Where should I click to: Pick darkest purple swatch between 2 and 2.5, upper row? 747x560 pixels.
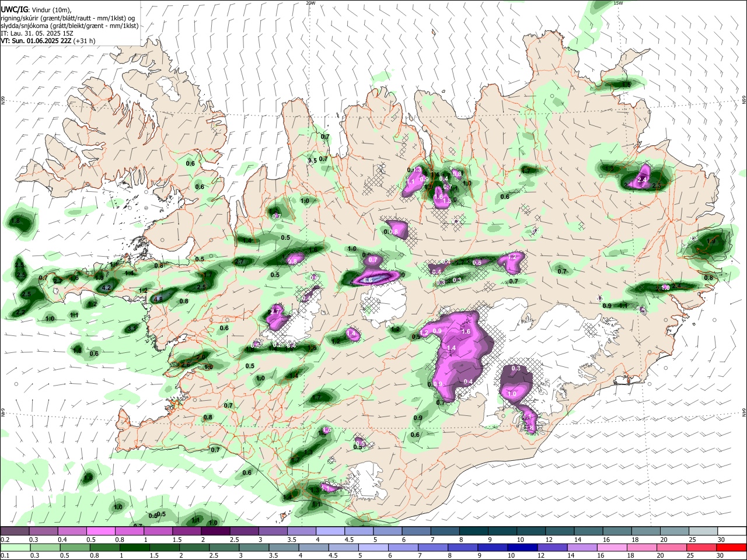215,531
